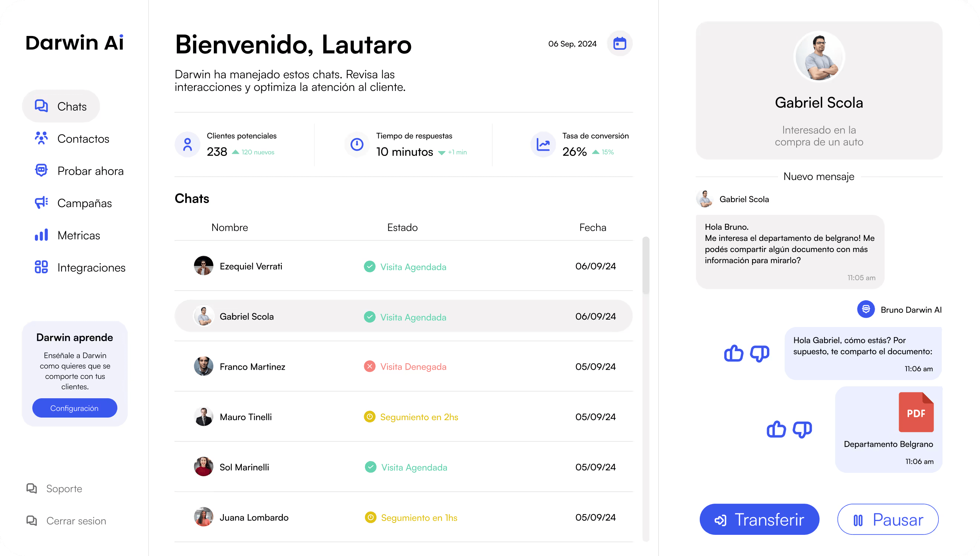Click the Campañas megaphone icon
Screen dimensions: 980x556
pyautogui.click(x=41, y=202)
